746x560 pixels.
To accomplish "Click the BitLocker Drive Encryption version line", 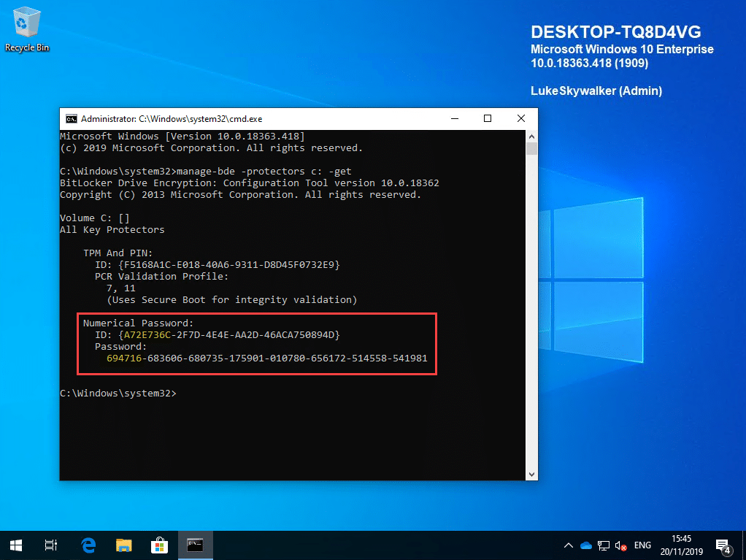I will click(250, 183).
